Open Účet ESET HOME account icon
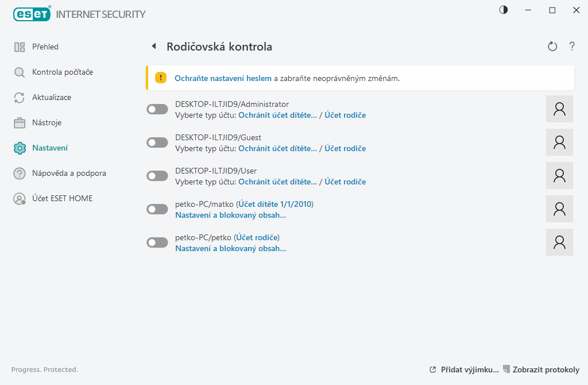The height and width of the screenshot is (385, 588). coord(20,198)
